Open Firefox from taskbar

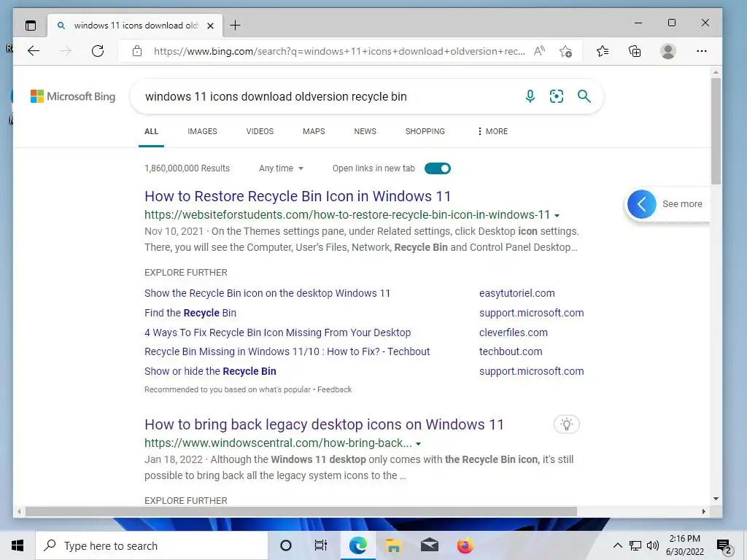[x=465, y=545]
